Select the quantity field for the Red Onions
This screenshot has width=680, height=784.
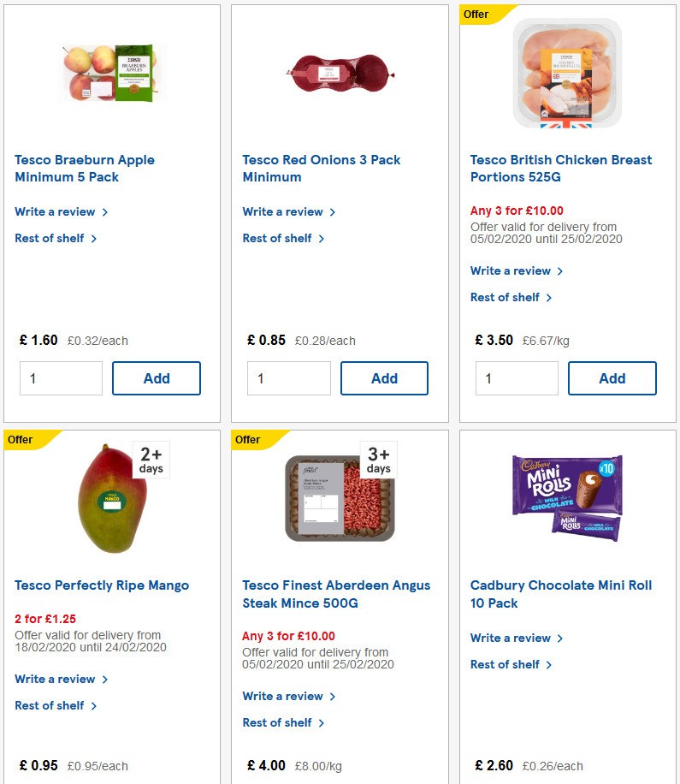coord(288,377)
